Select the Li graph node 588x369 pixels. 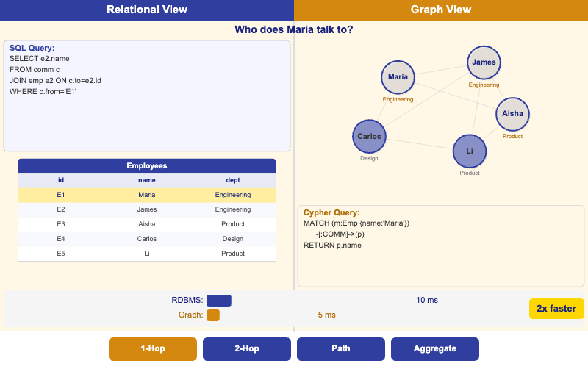tap(469, 151)
